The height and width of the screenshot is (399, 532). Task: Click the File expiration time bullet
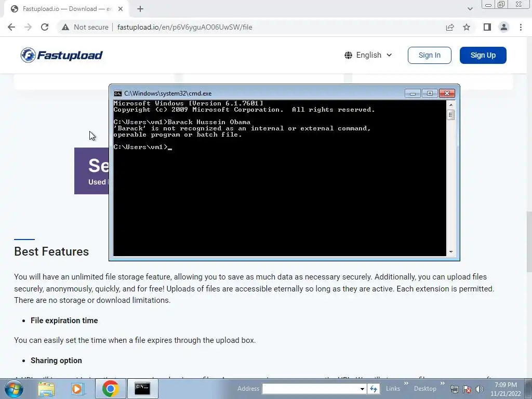point(64,321)
